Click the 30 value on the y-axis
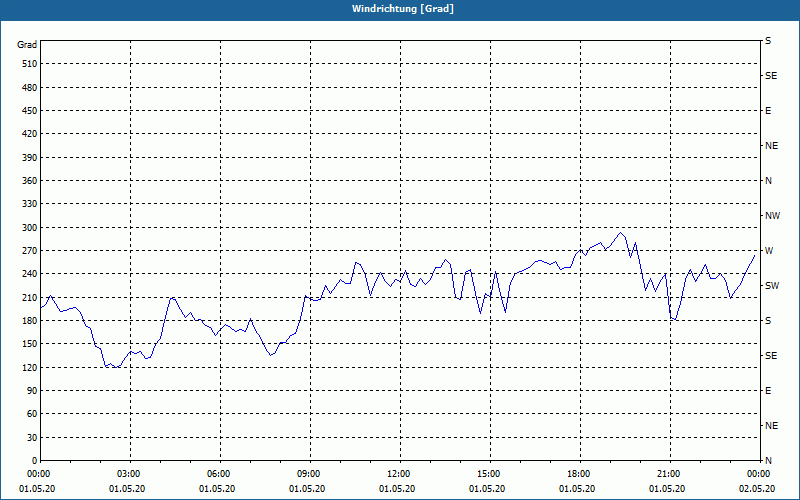The height and width of the screenshot is (500, 800). (x=32, y=438)
